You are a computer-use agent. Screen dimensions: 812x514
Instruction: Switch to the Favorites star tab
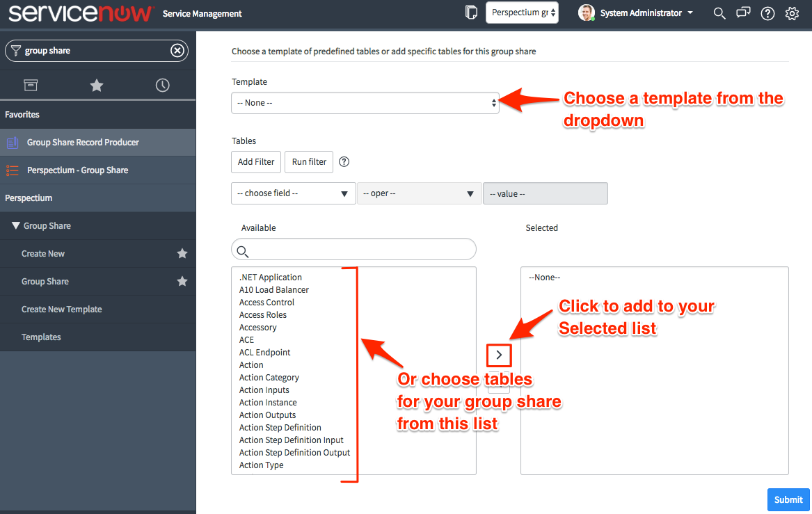coord(96,85)
